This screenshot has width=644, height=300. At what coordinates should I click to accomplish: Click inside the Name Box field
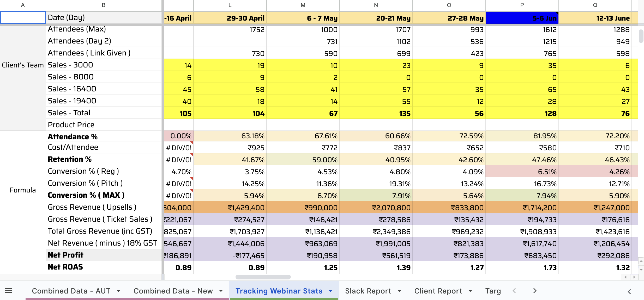(x=23, y=17)
